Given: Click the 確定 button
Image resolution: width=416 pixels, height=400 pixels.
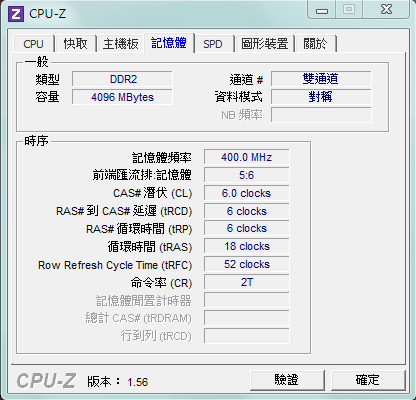Looking at the screenshot, I should point(368,380).
